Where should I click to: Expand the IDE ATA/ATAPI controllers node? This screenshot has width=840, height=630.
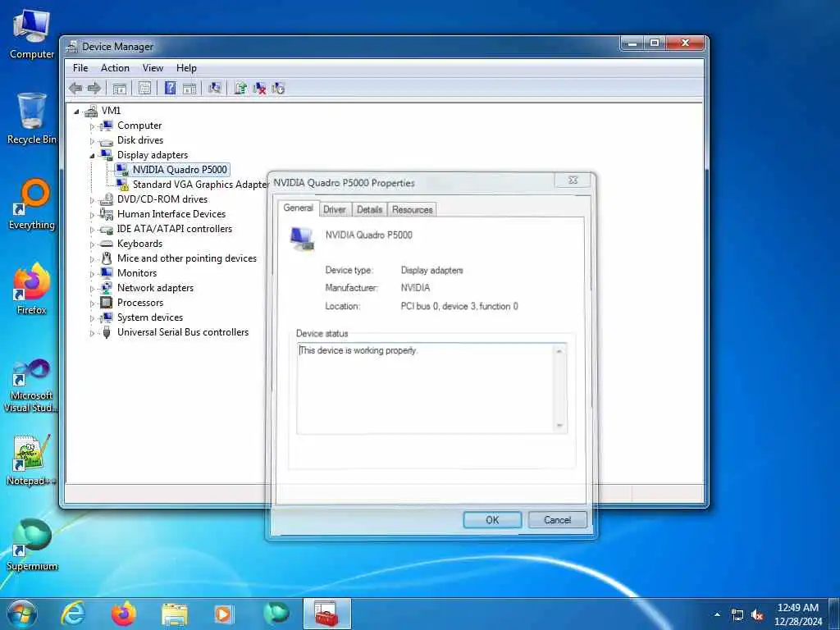pyautogui.click(x=92, y=230)
